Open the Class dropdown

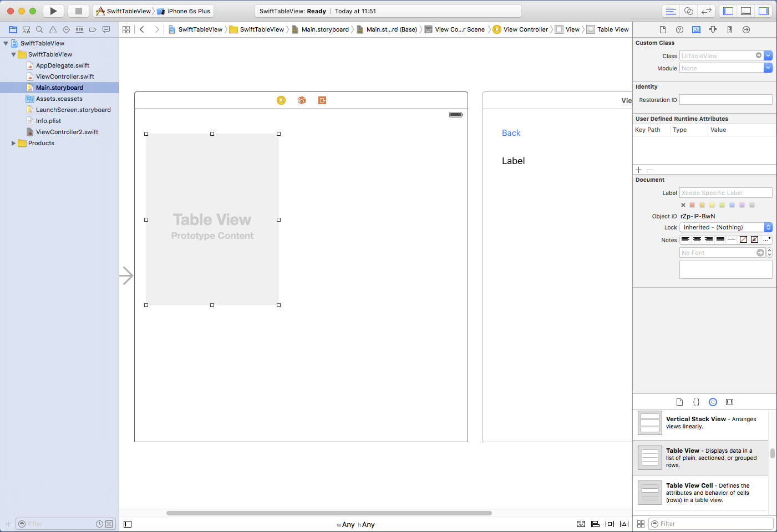(768, 55)
